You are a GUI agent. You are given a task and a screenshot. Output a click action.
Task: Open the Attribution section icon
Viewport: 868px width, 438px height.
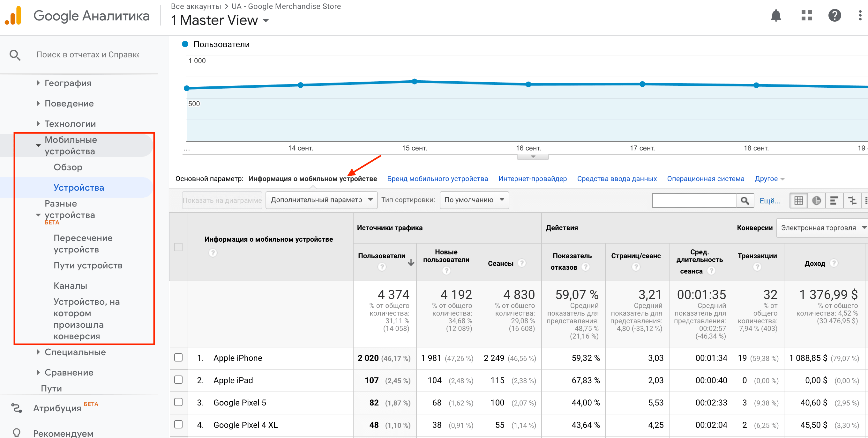pos(17,408)
